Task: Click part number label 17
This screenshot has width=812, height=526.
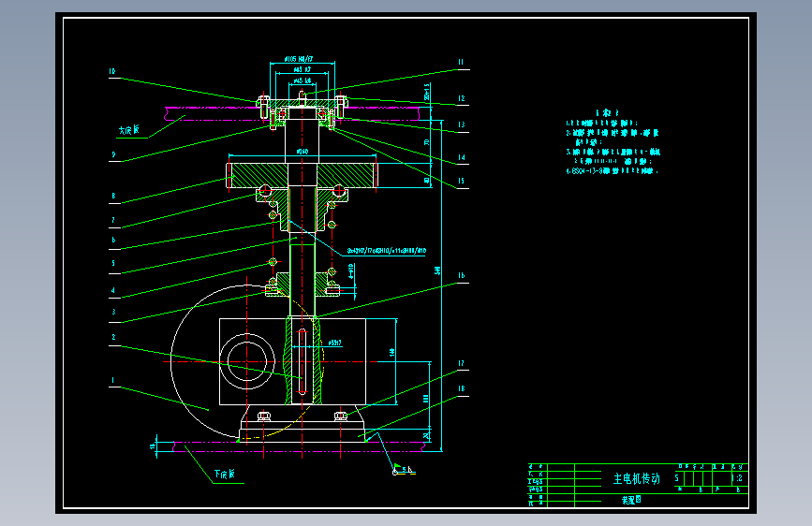Action: pyautogui.click(x=461, y=363)
